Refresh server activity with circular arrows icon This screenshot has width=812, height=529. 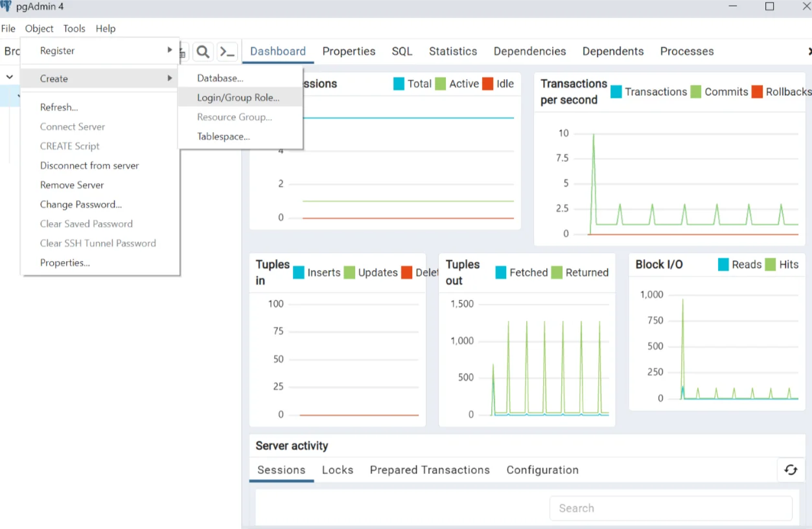click(x=791, y=470)
